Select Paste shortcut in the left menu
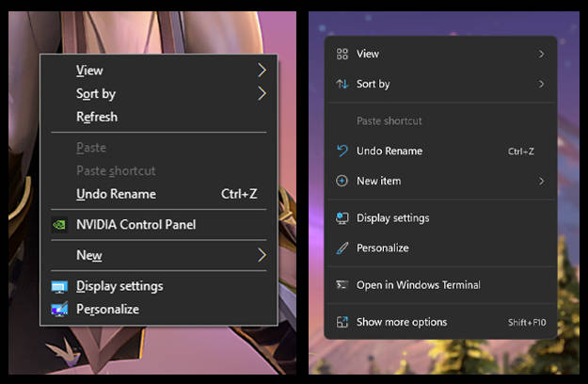 tap(159, 170)
